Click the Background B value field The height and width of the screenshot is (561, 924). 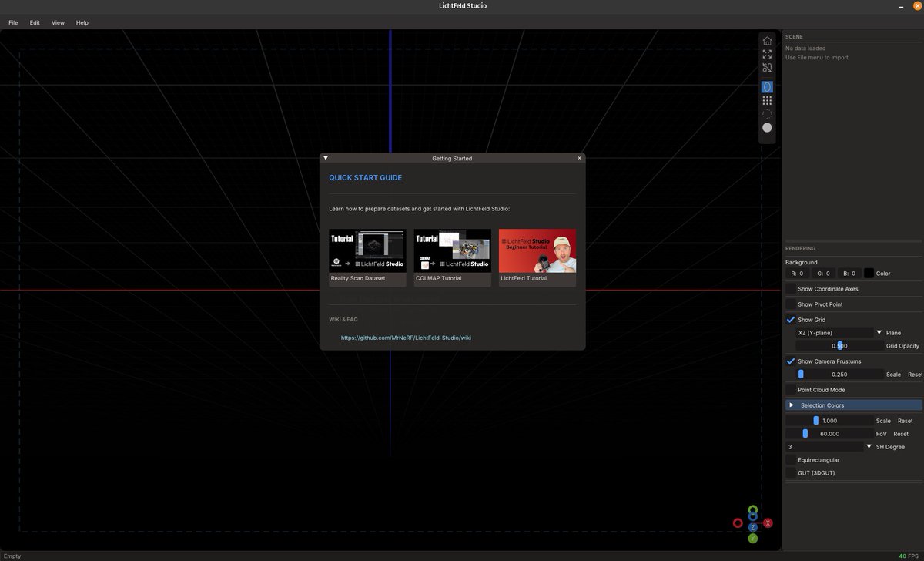[x=849, y=274]
